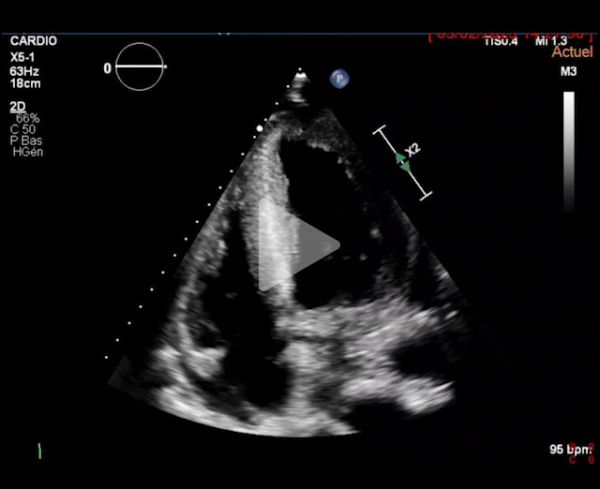Select the CARDIO preset label
600x489 pixels.
pyautogui.click(x=31, y=42)
